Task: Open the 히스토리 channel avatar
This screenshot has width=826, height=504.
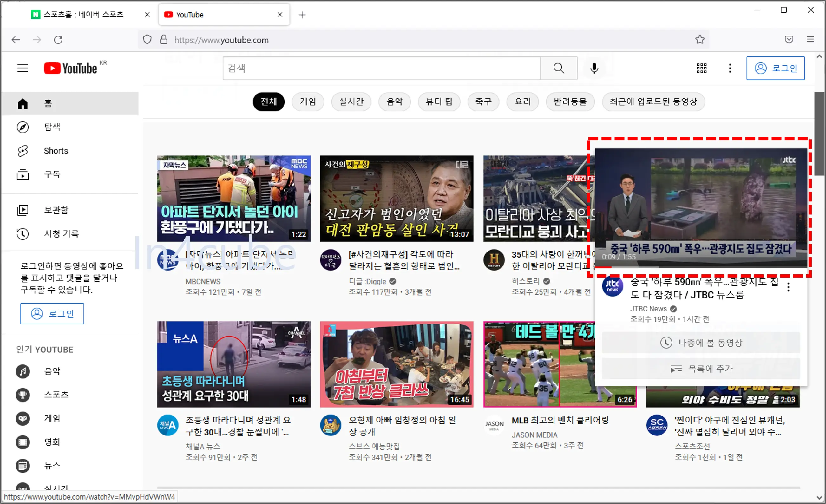Action: [494, 260]
